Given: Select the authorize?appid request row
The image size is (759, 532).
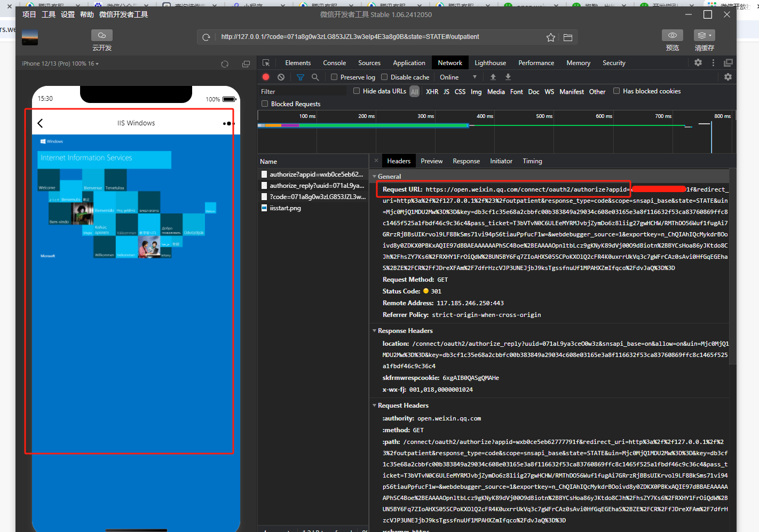Looking at the screenshot, I should coord(313,174).
